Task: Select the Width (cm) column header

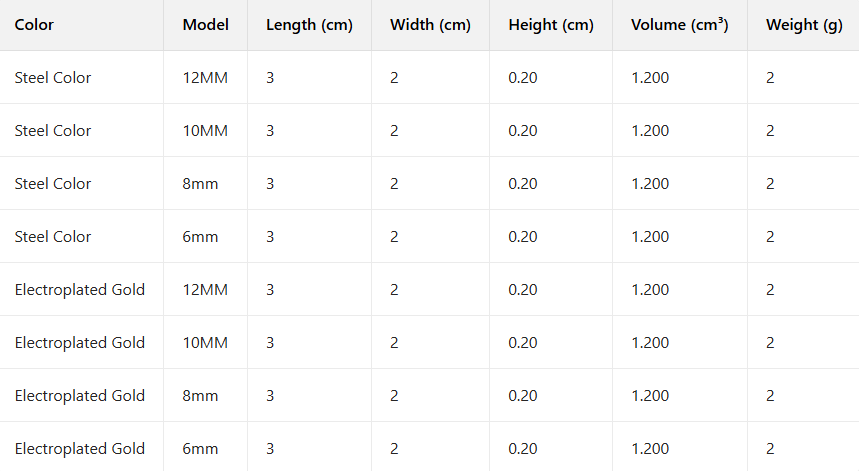Action: pos(430,25)
